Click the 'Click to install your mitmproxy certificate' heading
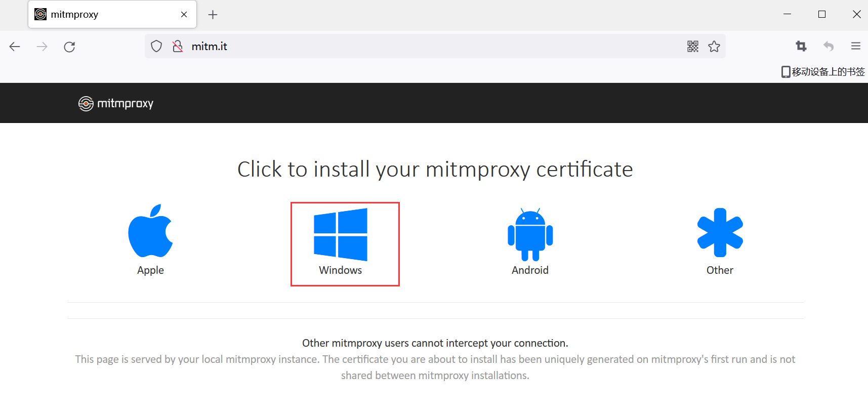The image size is (868, 414). [435, 170]
